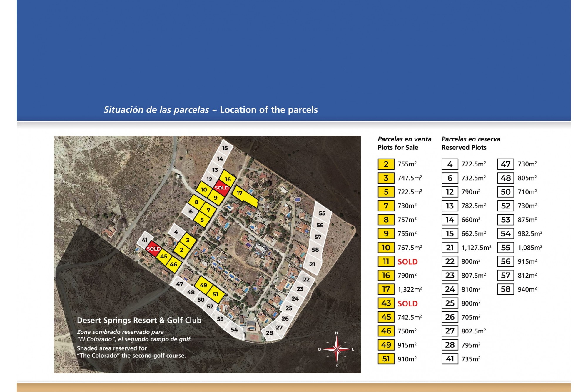The height and width of the screenshot is (392, 588).
Task: Click the red SOLD label next to 11
Action: (407, 262)
